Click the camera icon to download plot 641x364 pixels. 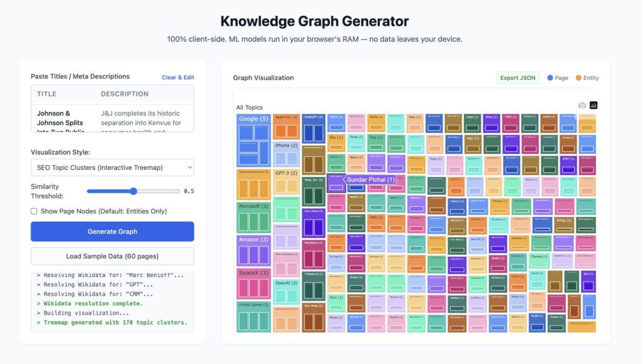point(582,105)
